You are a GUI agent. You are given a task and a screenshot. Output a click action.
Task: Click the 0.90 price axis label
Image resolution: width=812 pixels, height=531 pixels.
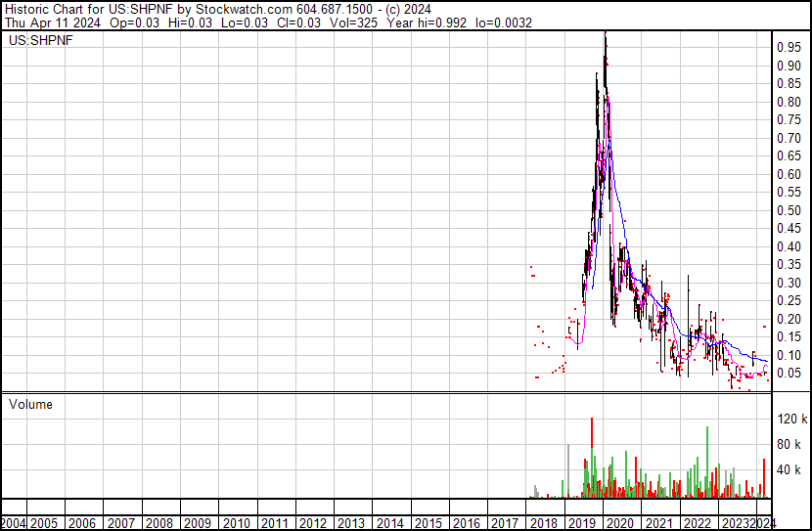click(789, 66)
